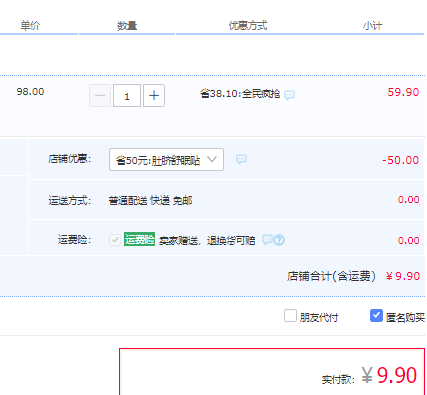Click the unit price 98.00

(30, 92)
